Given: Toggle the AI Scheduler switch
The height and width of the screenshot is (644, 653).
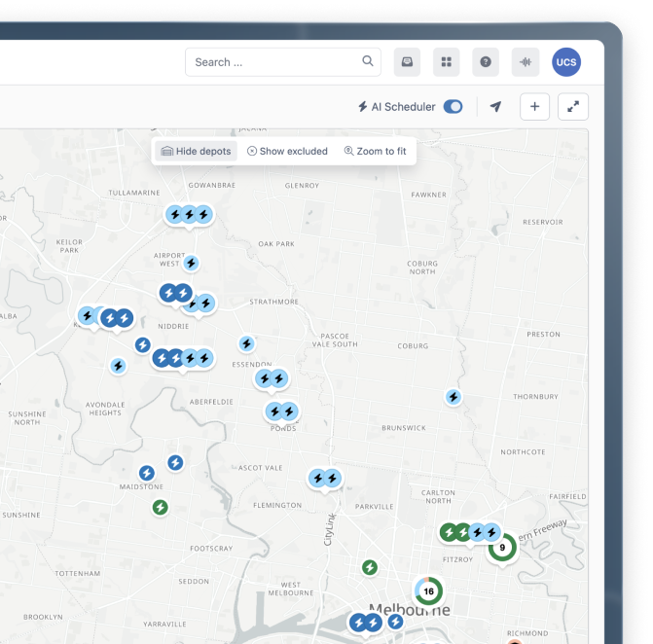Looking at the screenshot, I should point(453,107).
